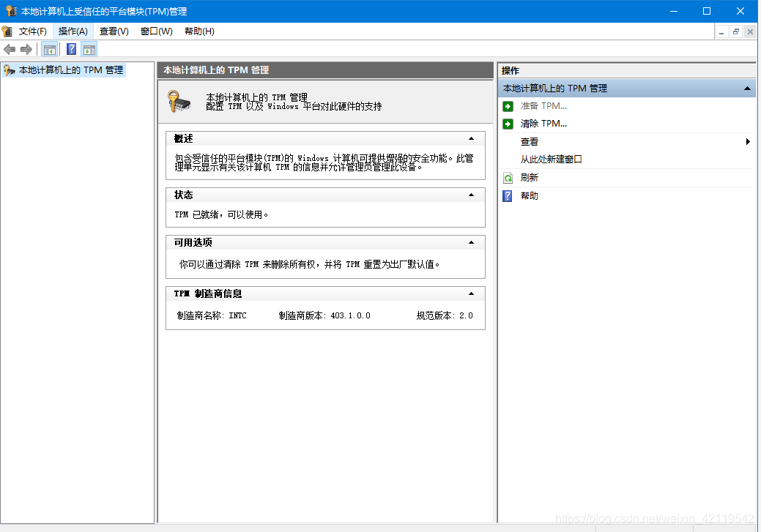Open the 文件(F) menu

coord(32,31)
